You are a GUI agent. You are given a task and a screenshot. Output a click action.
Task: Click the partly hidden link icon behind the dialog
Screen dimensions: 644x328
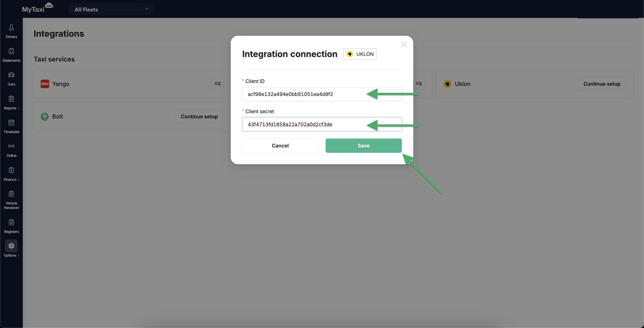tap(419, 83)
